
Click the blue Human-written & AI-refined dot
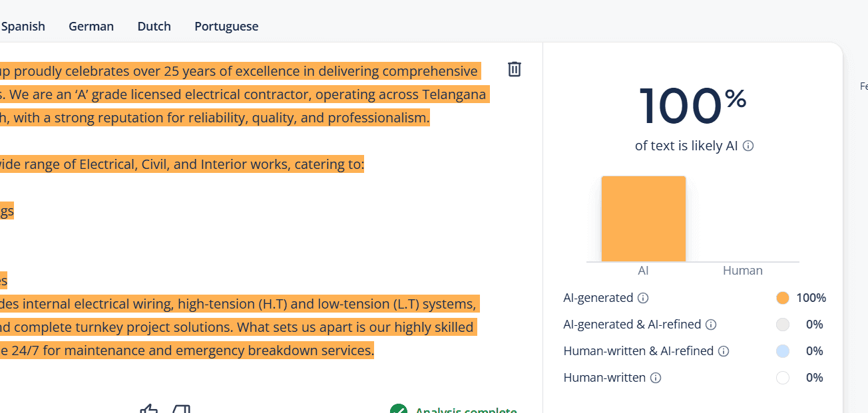pos(783,351)
